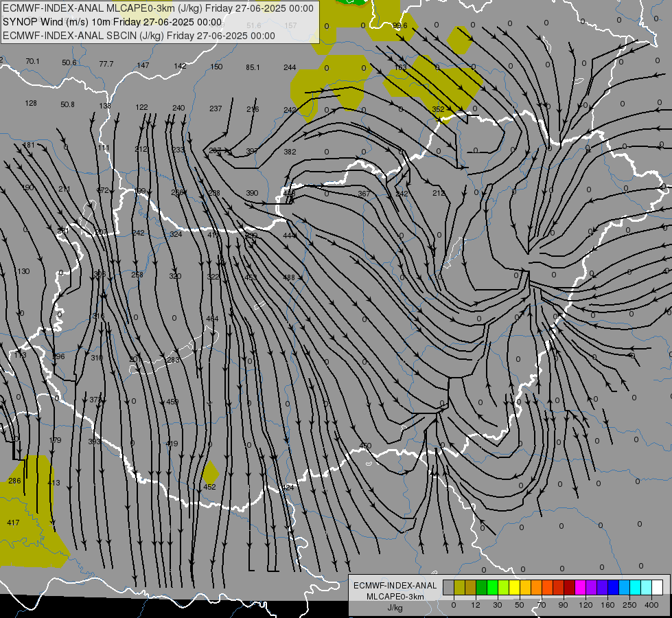This screenshot has height=618, width=672.
Task: Click the map value '244'
Action: (x=290, y=67)
